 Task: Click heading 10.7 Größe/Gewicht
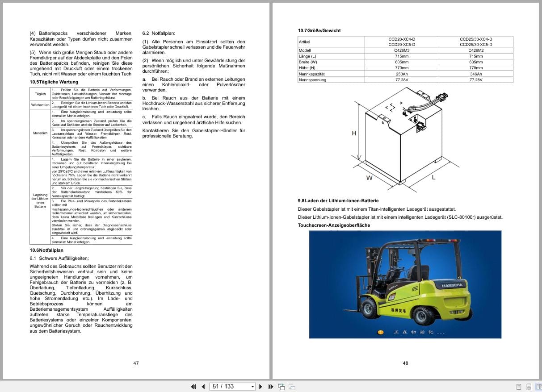click(x=319, y=30)
